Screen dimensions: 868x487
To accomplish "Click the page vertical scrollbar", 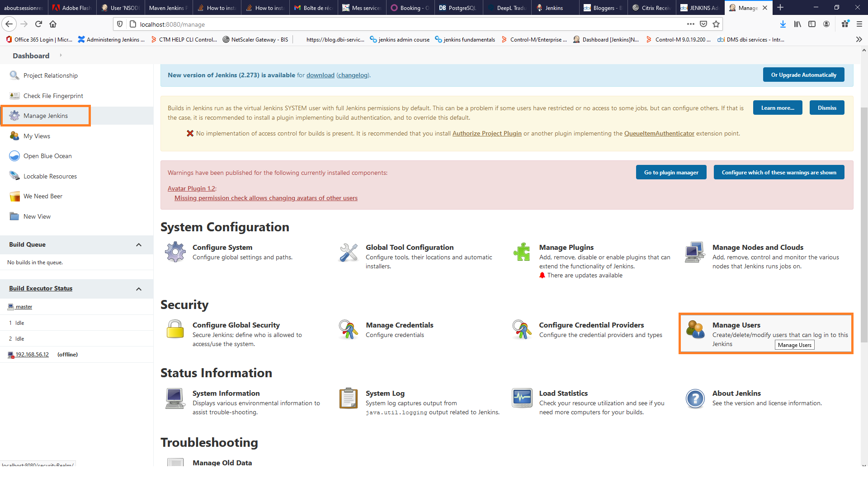I will coord(864,225).
